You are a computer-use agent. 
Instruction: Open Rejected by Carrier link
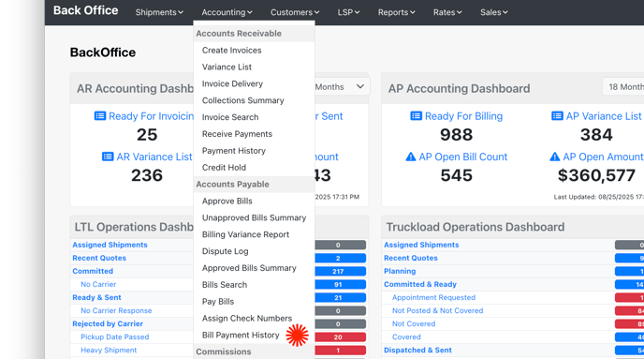(x=108, y=323)
